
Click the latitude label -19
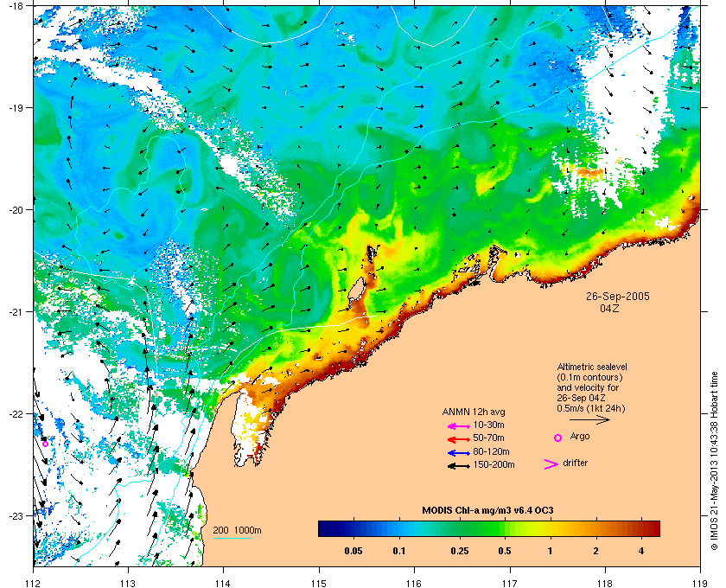16,108
